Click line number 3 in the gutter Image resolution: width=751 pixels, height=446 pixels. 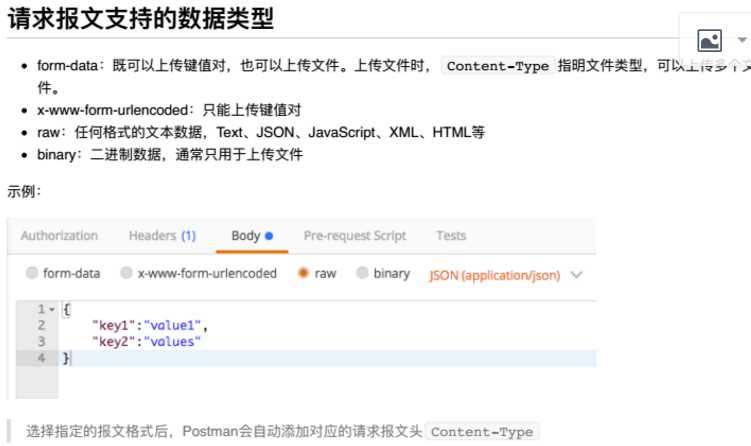click(42, 342)
